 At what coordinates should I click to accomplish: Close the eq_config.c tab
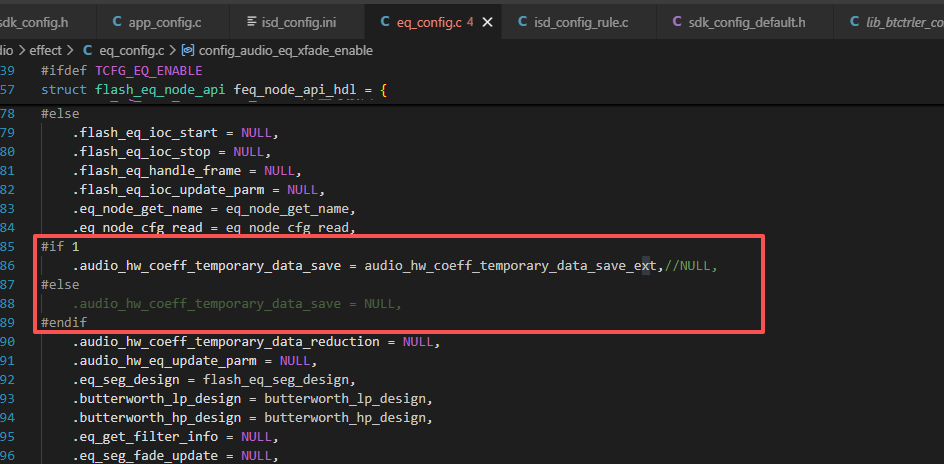488,22
